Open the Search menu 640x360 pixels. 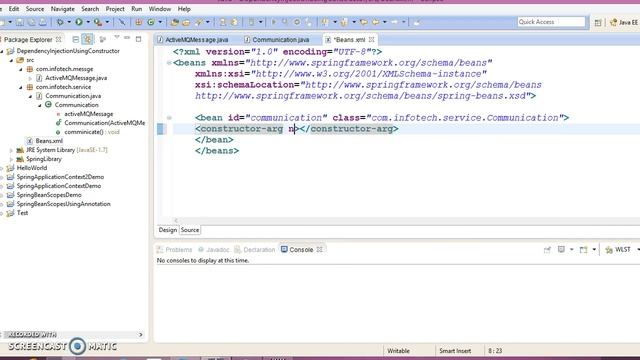coord(90,9)
